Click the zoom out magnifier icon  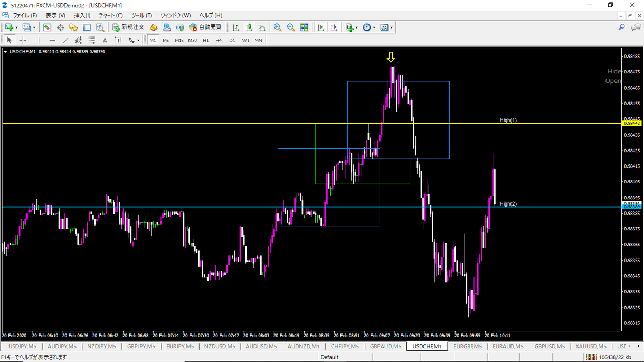290,27
